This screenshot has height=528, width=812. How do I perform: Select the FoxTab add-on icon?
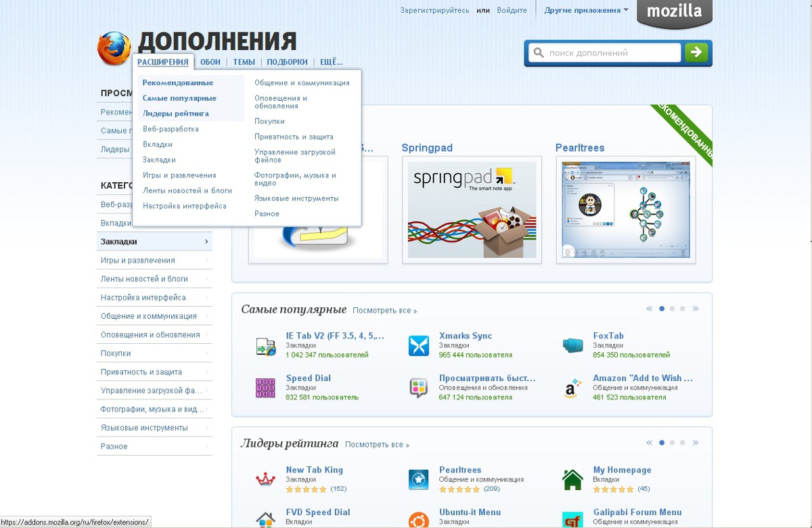coord(572,345)
